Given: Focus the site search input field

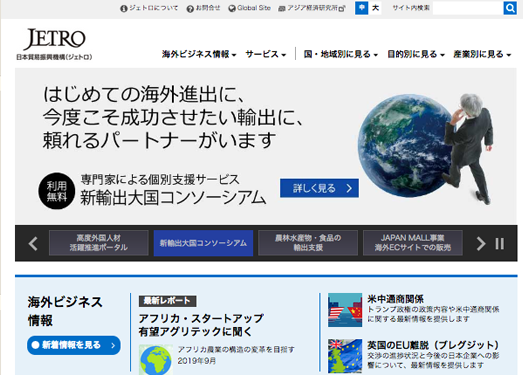Looking at the screenshot, I should pyautogui.click(x=468, y=8).
